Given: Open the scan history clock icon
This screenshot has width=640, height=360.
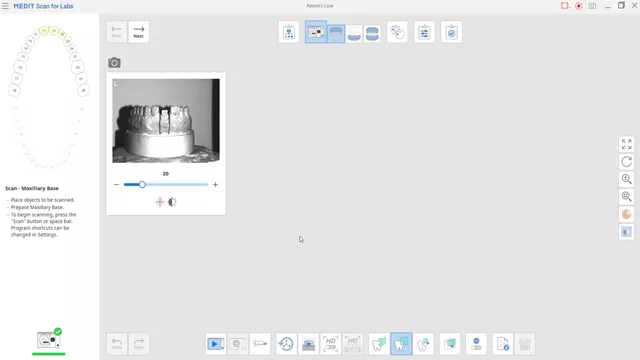Looking at the screenshot, I should click(x=286, y=344).
